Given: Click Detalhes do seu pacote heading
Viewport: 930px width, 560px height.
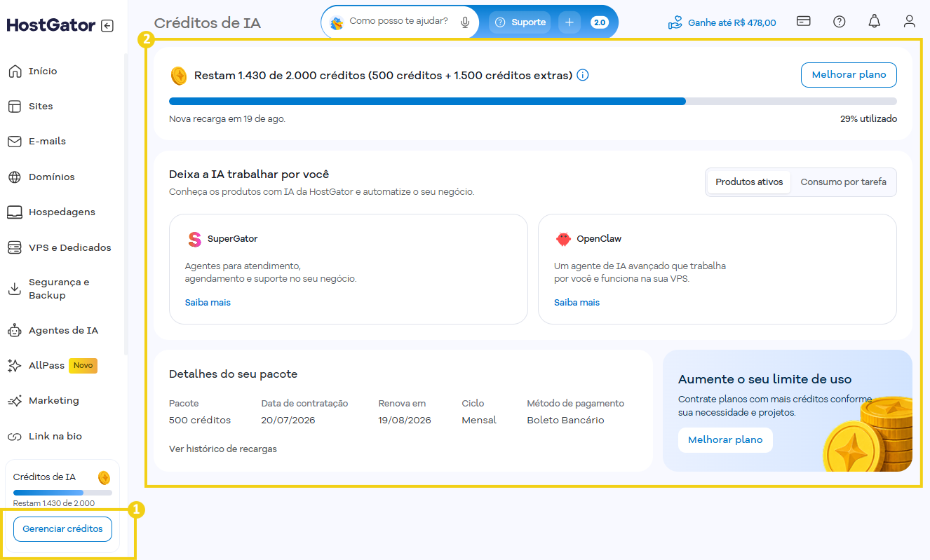Looking at the screenshot, I should point(233,374).
